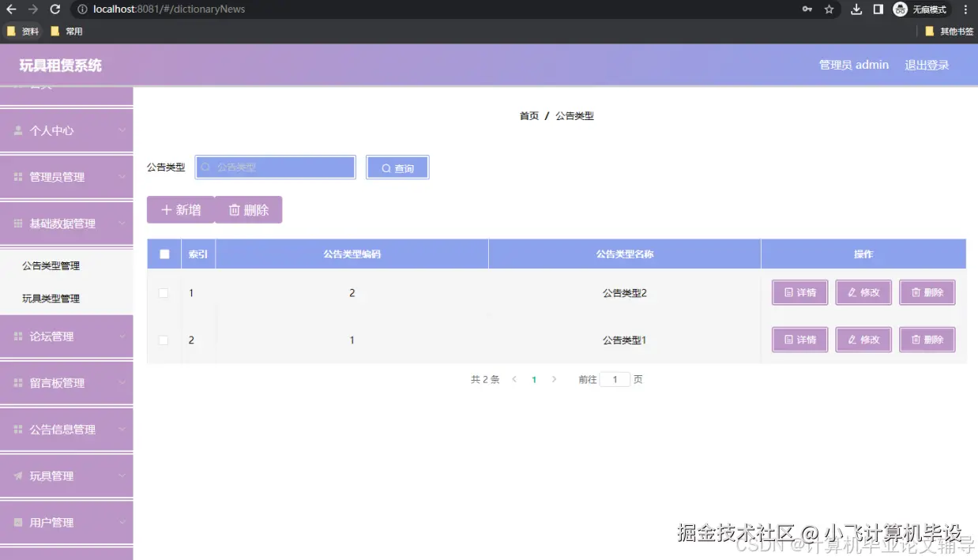Open 管理员管理 sidebar menu

[x=66, y=177]
